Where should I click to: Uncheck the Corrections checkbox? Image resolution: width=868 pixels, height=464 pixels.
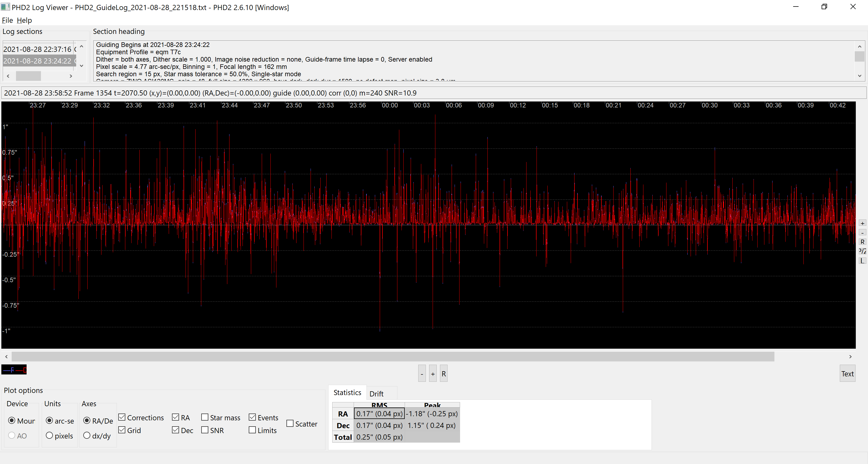(122, 417)
